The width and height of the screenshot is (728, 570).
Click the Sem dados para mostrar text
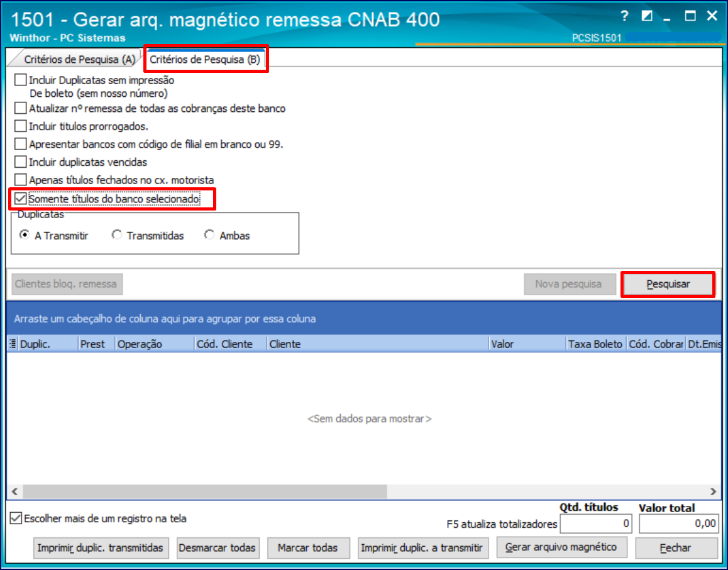[x=370, y=419]
